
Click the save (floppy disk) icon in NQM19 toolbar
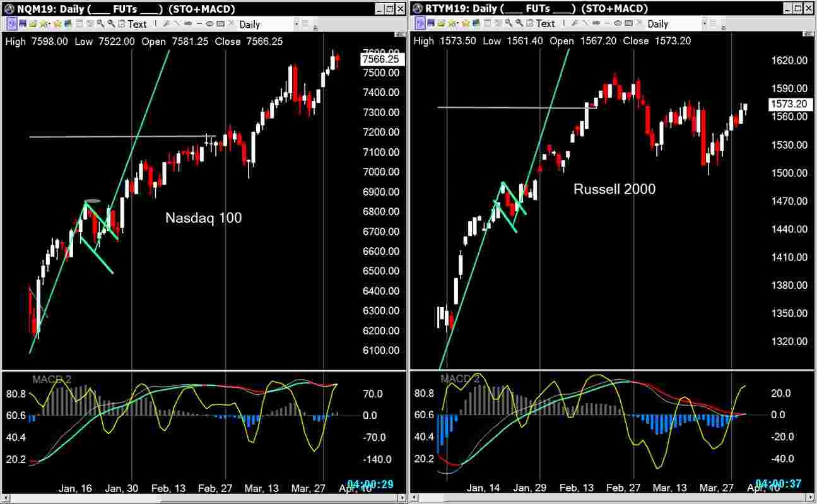click(x=23, y=24)
